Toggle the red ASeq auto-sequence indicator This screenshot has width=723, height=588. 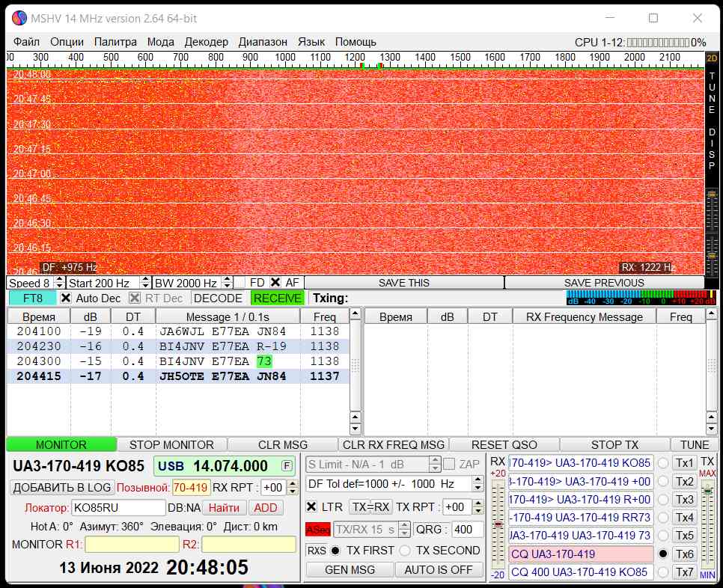(x=317, y=530)
